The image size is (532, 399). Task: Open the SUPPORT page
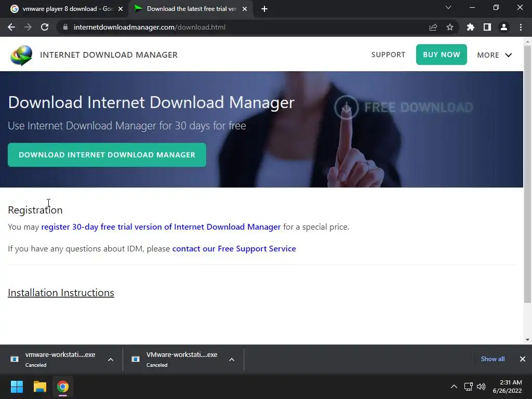click(388, 55)
